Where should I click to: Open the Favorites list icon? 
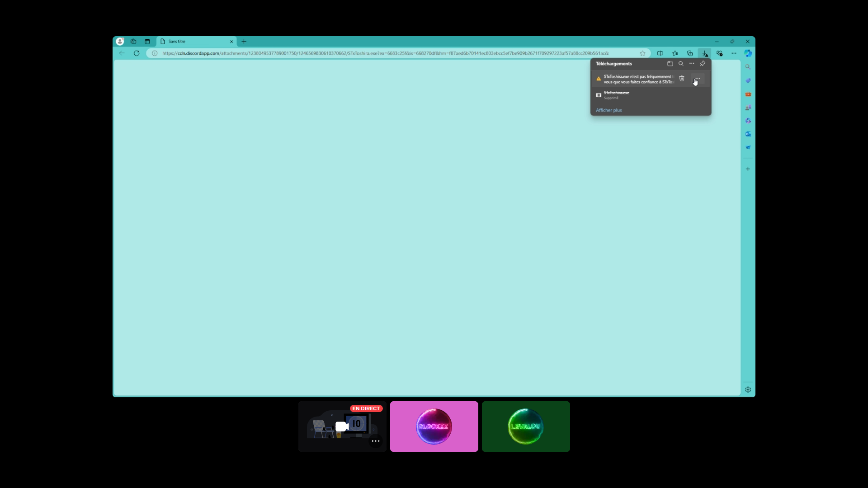tap(675, 53)
